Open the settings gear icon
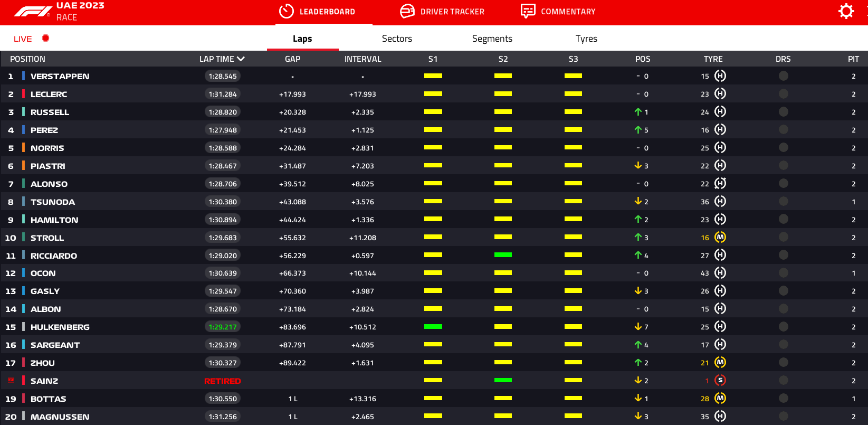Screen dimensions: 868x425 [846, 11]
